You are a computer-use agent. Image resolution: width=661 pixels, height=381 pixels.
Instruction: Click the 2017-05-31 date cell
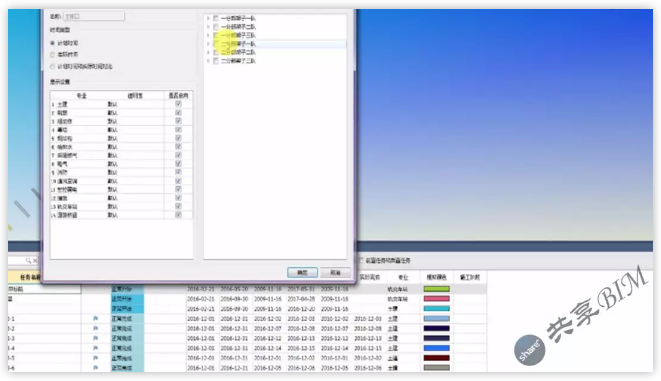click(301, 289)
